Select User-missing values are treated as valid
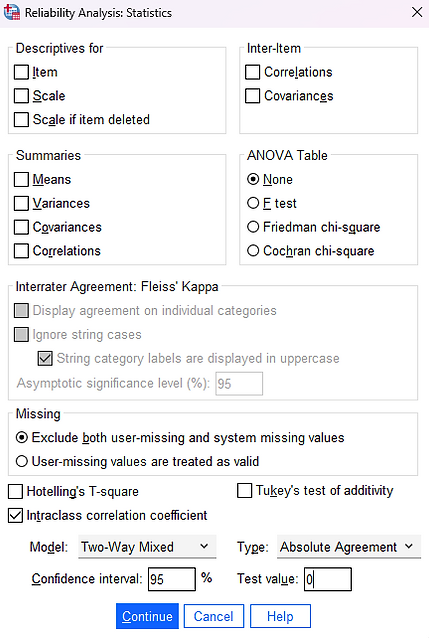This screenshot has height=638, width=429. tap(22, 461)
